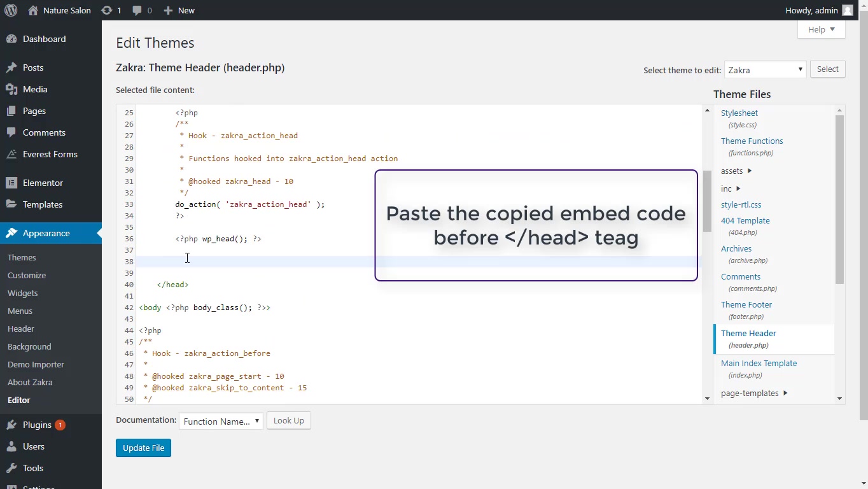
Task: Visit Nature Salon site via the home icon
Action: pyautogui.click(x=34, y=10)
